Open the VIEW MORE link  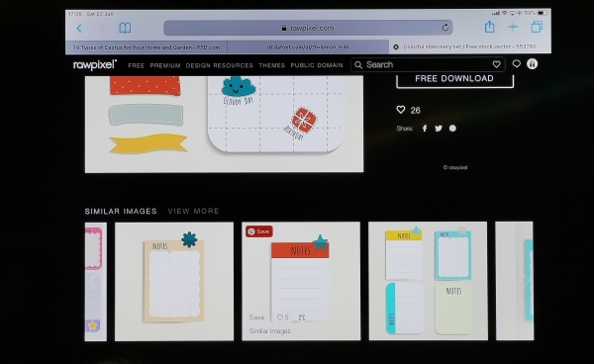coord(194,211)
